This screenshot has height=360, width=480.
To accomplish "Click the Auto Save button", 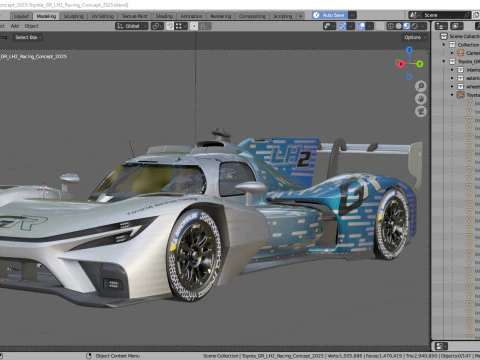I will pyautogui.click(x=330, y=15).
